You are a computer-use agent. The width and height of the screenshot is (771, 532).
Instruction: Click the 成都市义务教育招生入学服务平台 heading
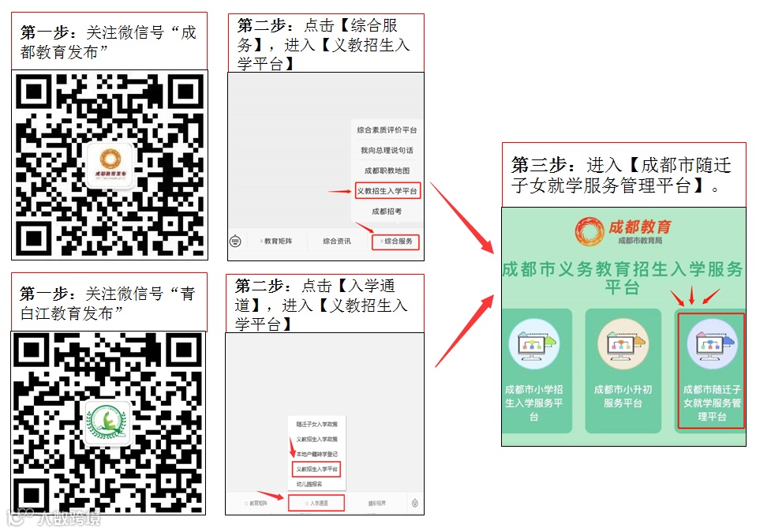[x=623, y=278]
